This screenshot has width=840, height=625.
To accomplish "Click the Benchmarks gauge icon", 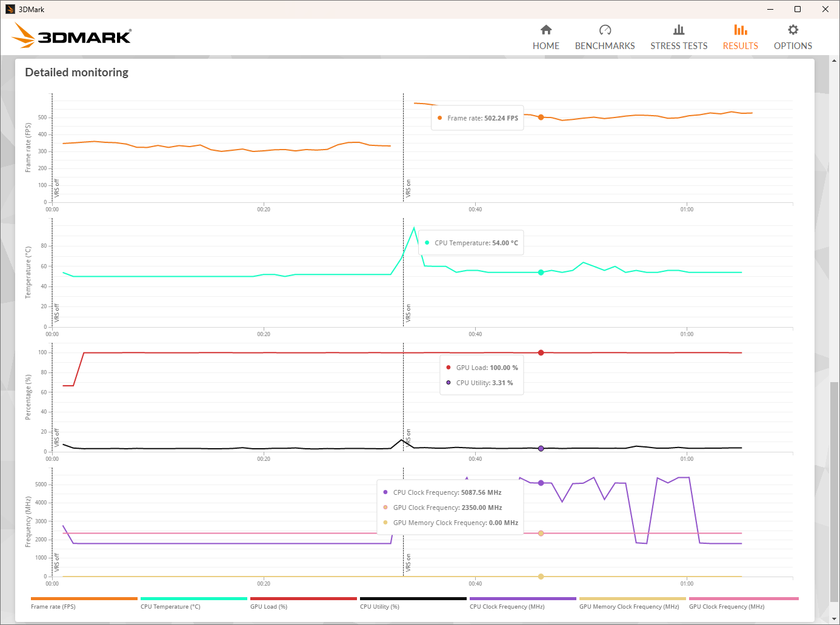I will pos(605,30).
